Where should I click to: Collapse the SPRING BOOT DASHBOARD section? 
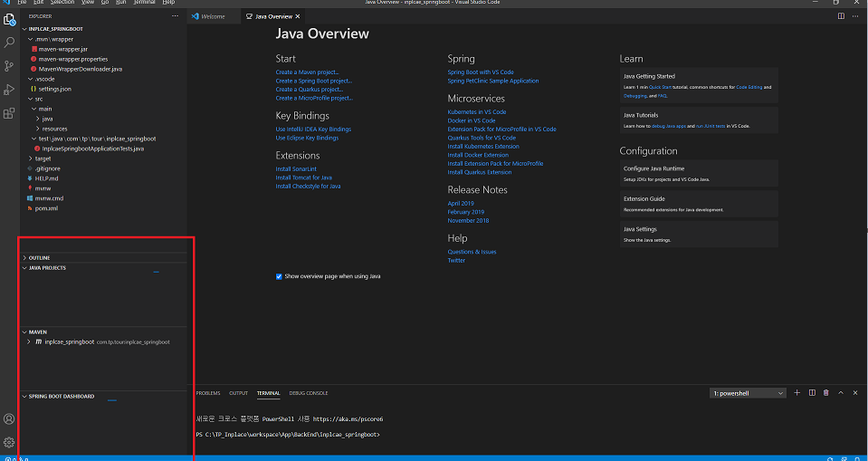click(x=25, y=396)
